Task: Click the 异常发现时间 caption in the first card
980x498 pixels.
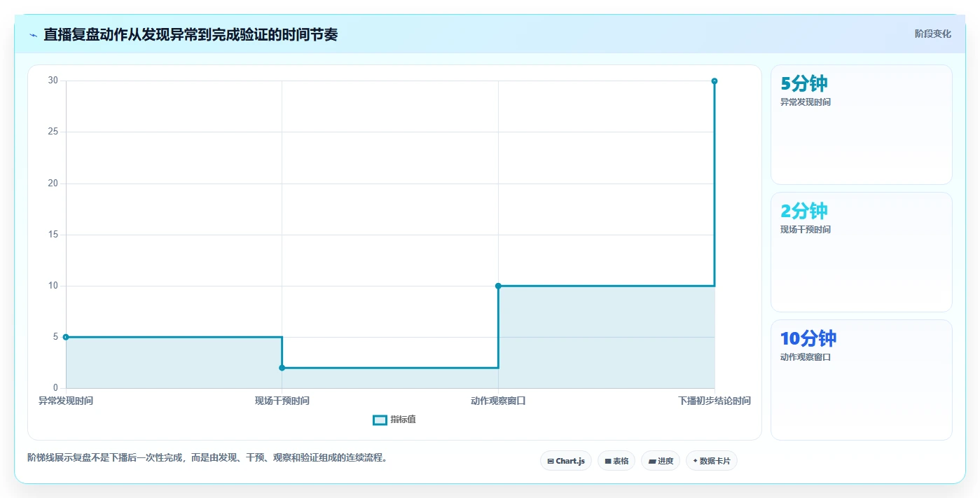Action: pos(806,102)
